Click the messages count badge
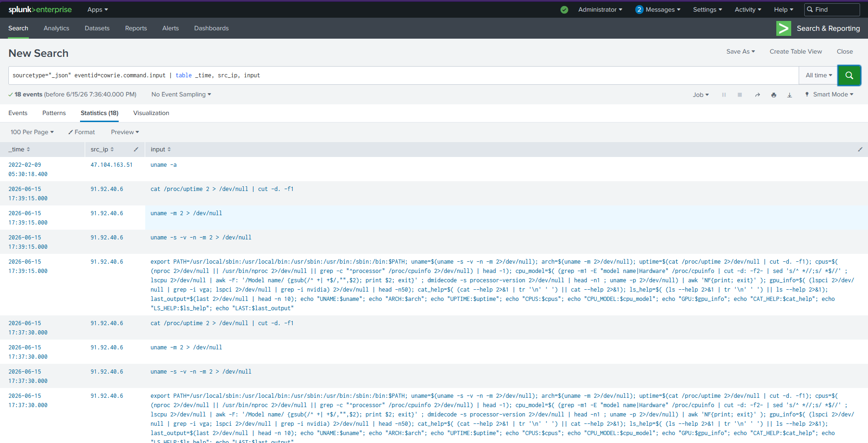 pyautogui.click(x=639, y=10)
